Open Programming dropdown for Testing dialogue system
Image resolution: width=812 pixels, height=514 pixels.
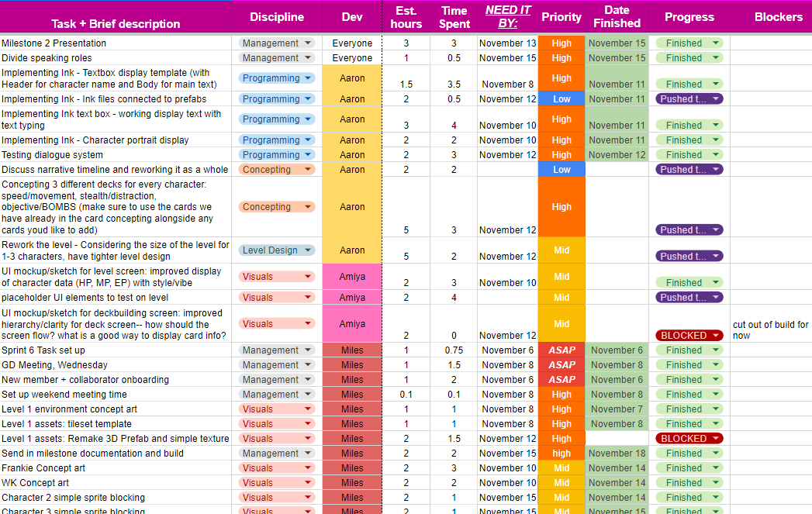tap(308, 155)
